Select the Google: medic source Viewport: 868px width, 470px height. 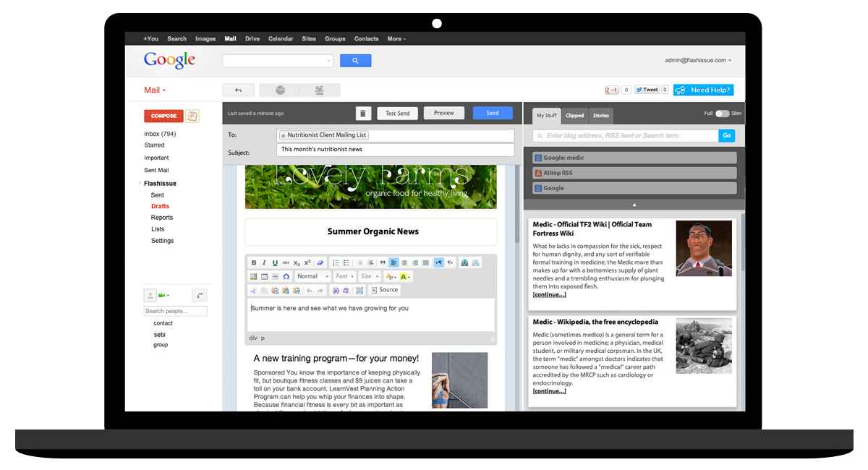(634, 158)
